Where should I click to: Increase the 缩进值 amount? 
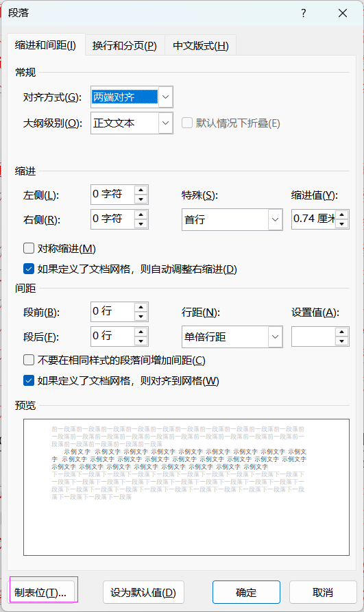[x=342, y=215]
